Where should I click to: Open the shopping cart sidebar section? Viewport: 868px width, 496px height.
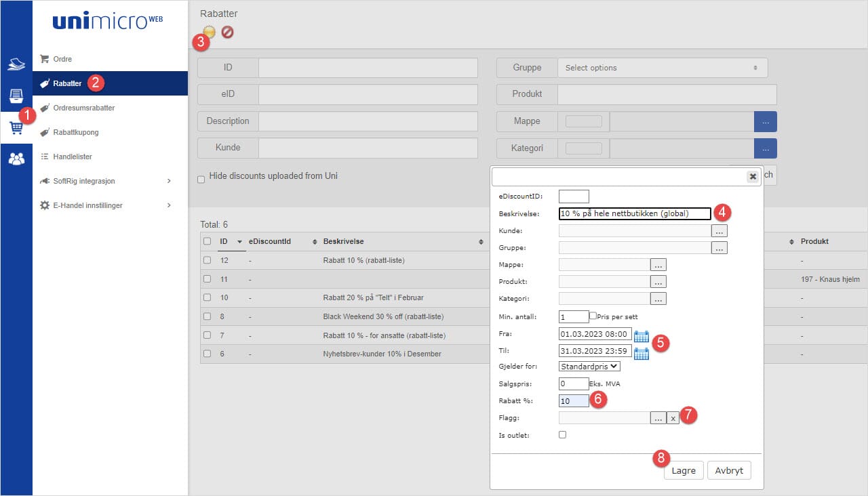click(16, 128)
